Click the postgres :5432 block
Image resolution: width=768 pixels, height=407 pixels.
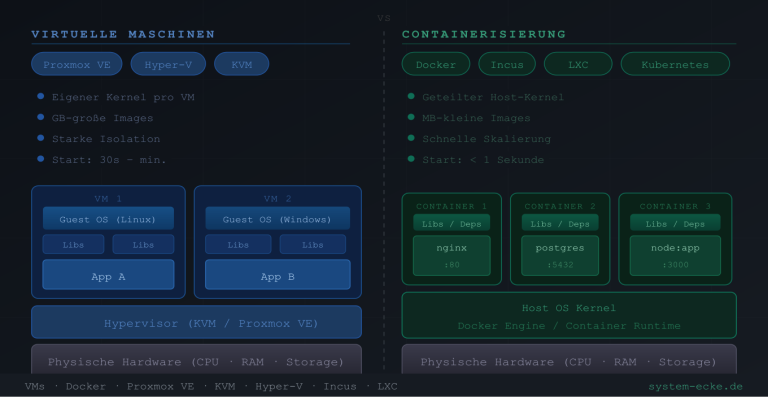tap(560, 256)
